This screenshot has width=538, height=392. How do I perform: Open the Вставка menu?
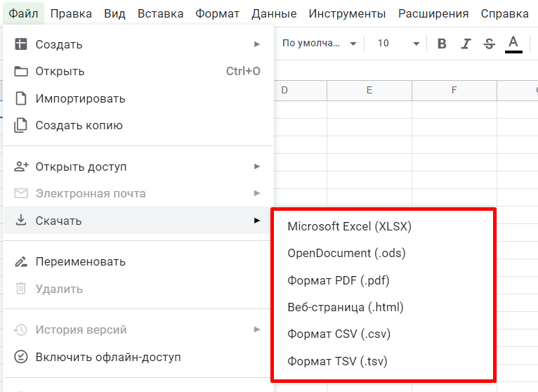pyautogui.click(x=161, y=14)
